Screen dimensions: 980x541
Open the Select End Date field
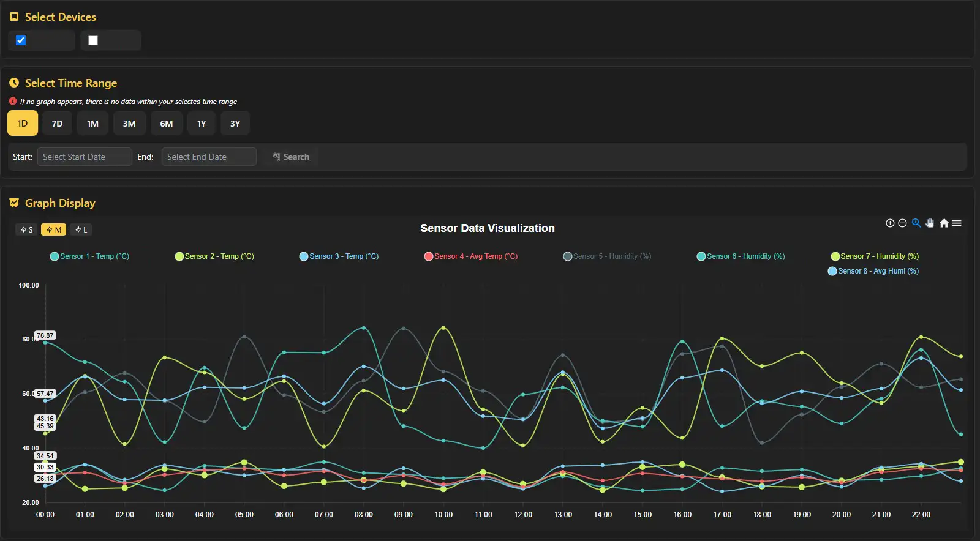point(209,157)
